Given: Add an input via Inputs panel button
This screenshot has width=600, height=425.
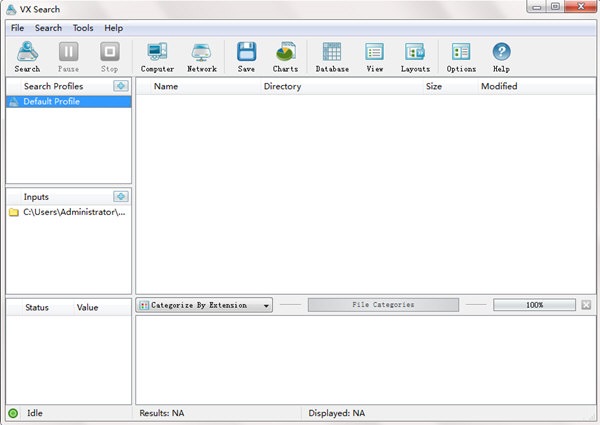Looking at the screenshot, I should 121,197.
